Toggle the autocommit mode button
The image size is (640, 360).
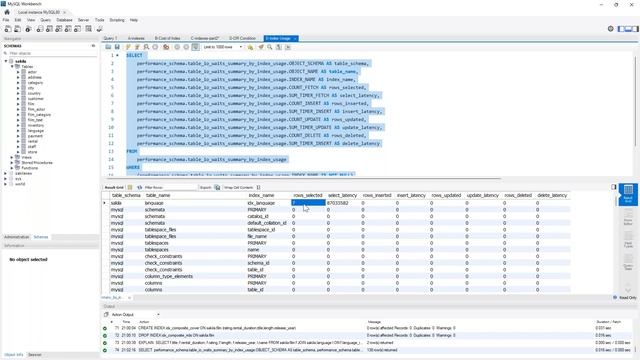tap(196, 47)
